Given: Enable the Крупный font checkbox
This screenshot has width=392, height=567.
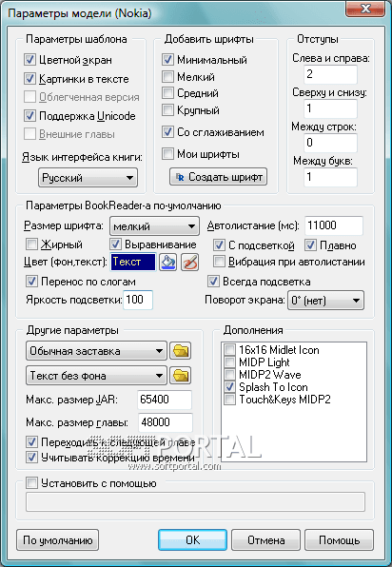Looking at the screenshot, I should [167, 110].
